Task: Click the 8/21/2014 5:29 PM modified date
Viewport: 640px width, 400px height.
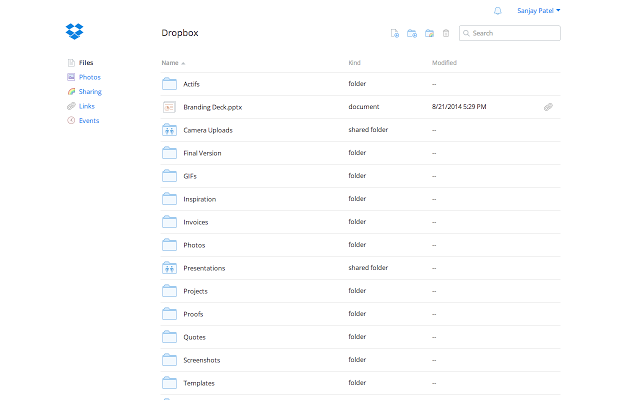Action: point(459,107)
